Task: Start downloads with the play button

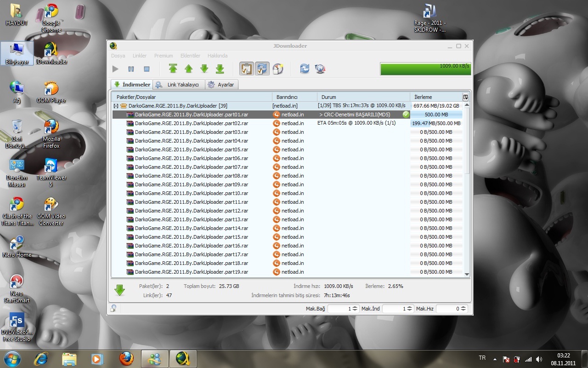Action: 115,69
